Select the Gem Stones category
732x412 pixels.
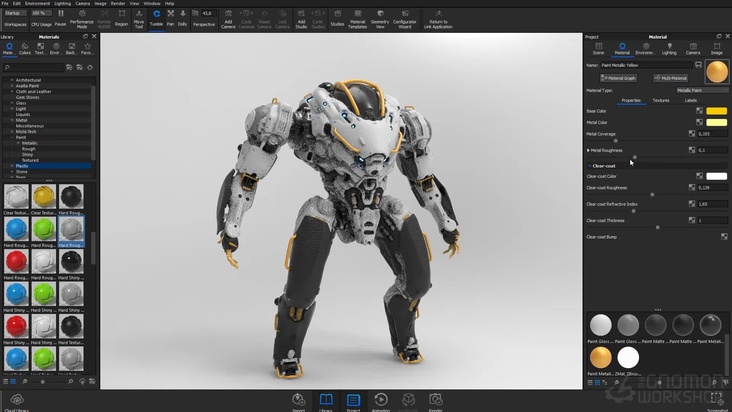click(28, 97)
